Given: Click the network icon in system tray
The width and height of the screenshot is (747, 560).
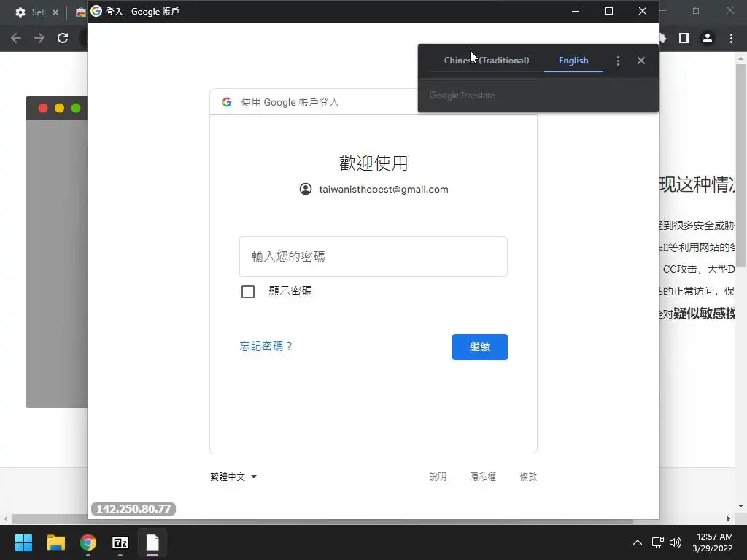Looking at the screenshot, I should tap(658, 542).
